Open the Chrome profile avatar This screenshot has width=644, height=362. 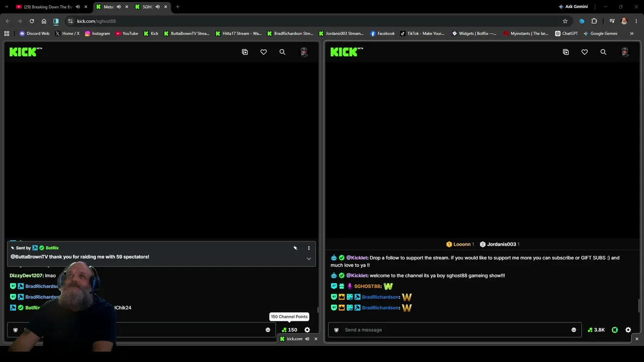coord(624,21)
